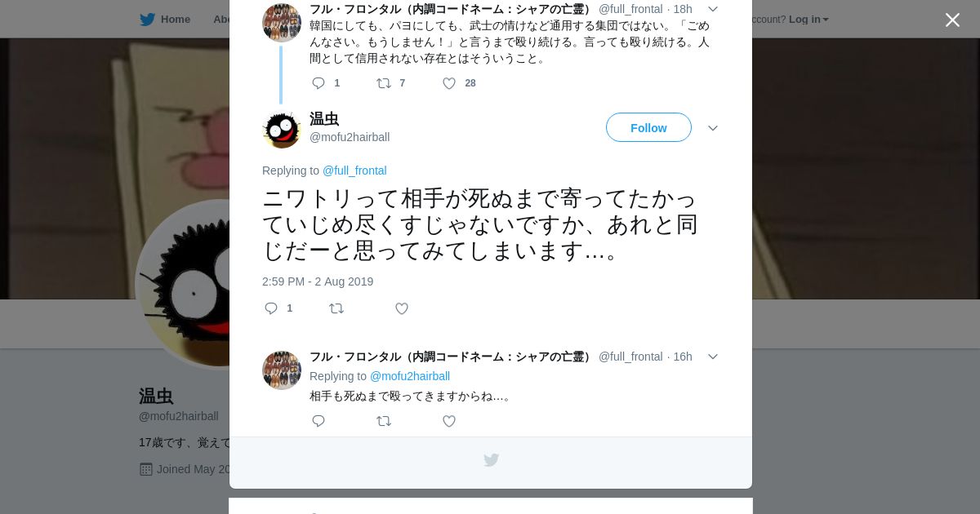The width and height of the screenshot is (980, 514).
Task: Open options chevron on bottom reply tweet
Action: [712, 357]
